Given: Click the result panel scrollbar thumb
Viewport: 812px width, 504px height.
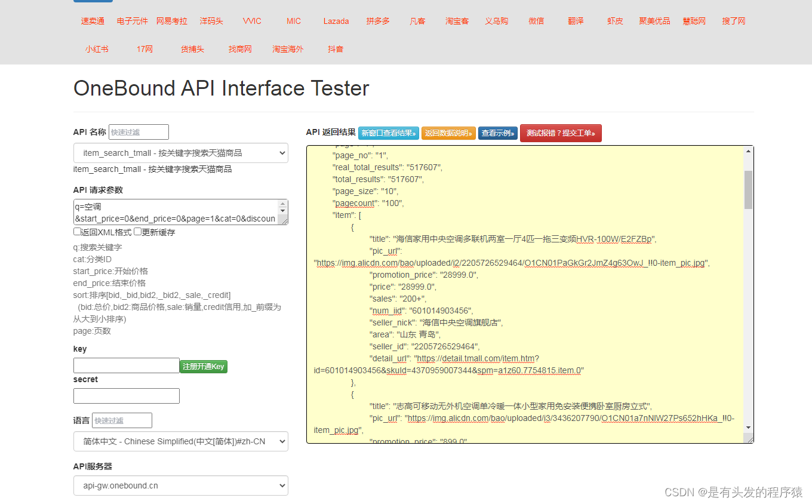Looking at the screenshot, I should pyautogui.click(x=749, y=189).
